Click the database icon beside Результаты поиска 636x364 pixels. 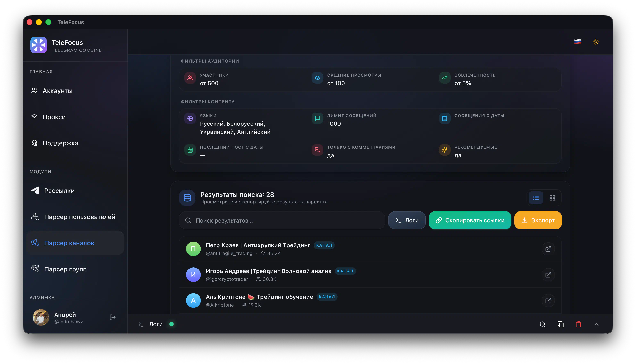(x=187, y=198)
